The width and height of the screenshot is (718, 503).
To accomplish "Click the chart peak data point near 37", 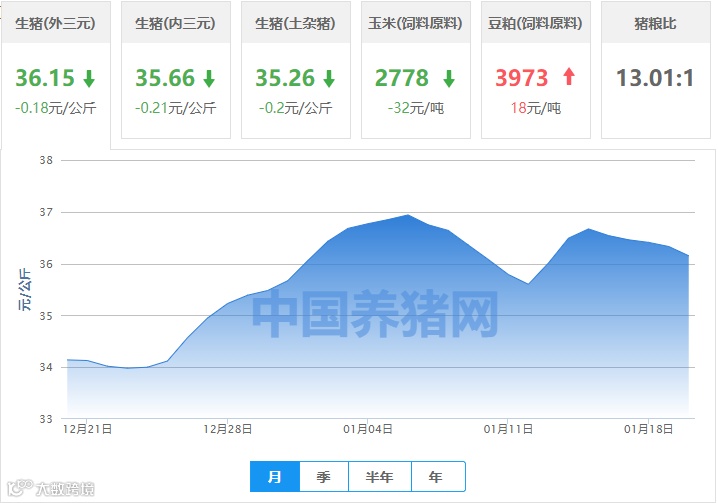I will [x=408, y=214].
